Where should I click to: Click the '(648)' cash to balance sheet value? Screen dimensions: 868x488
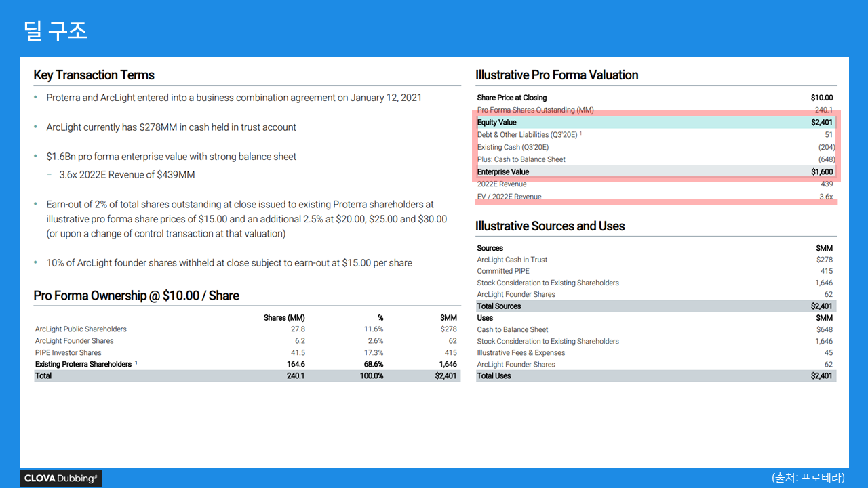(x=825, y=159)
